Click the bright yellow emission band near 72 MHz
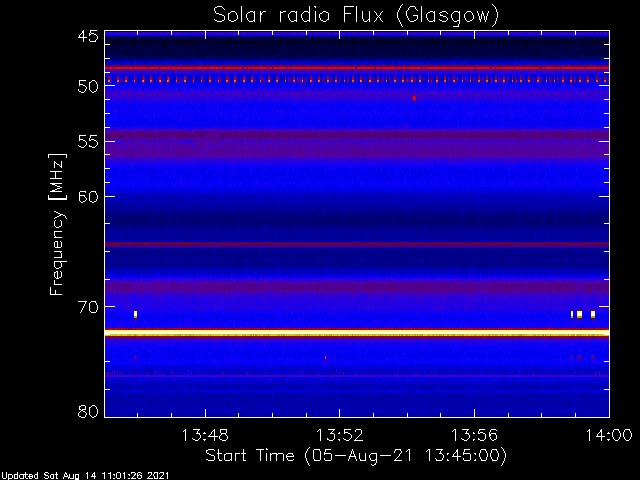Screen dimensions: 640x480 (x=357, y=333)
